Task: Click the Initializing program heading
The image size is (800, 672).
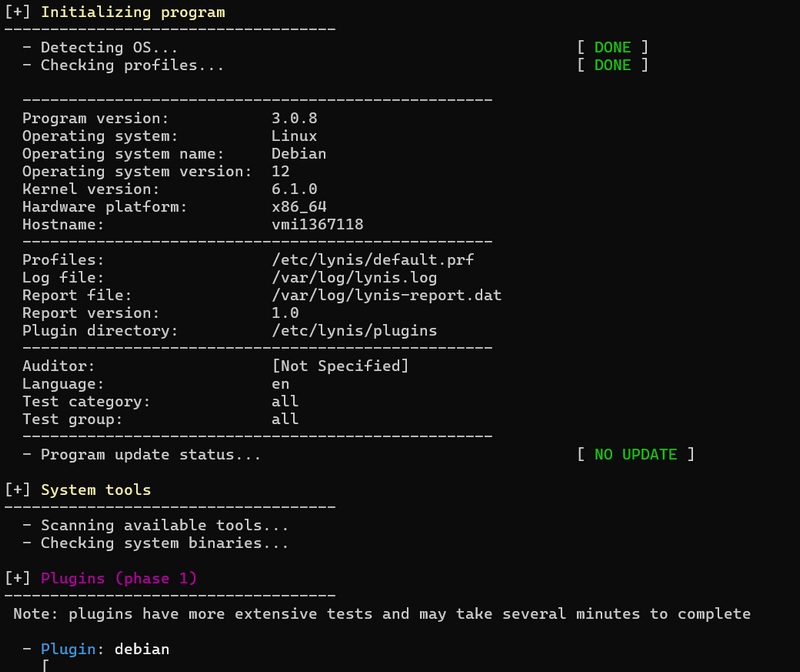Action: (132, 13)
